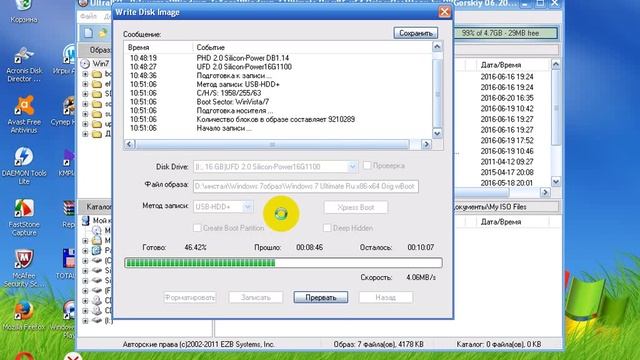The width and height of the screenshot is (640, 360).
Task: Click the New file icon in UltraISO toolbar
Action: tap(88, 33)
